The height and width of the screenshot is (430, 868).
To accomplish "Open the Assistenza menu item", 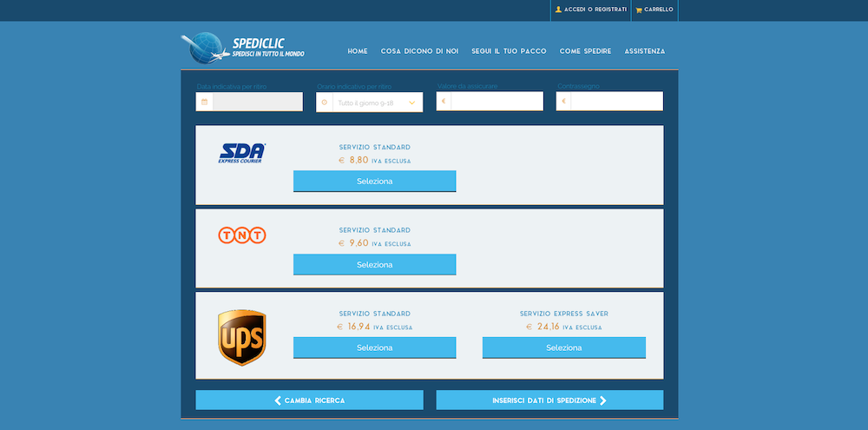I will (x=645, y=51).
